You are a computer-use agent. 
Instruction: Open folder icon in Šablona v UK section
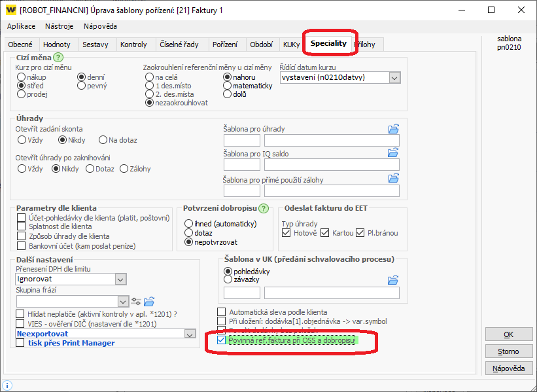point(393,280)
